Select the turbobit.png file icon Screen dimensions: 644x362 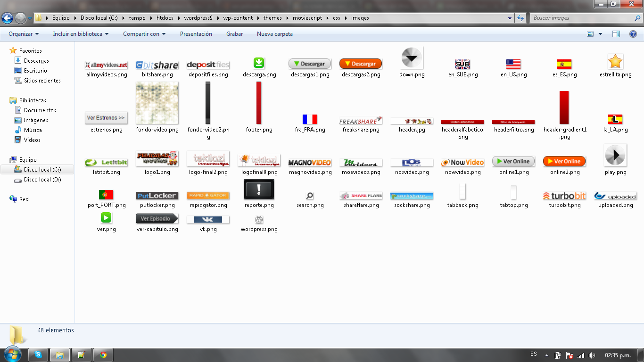564,196
